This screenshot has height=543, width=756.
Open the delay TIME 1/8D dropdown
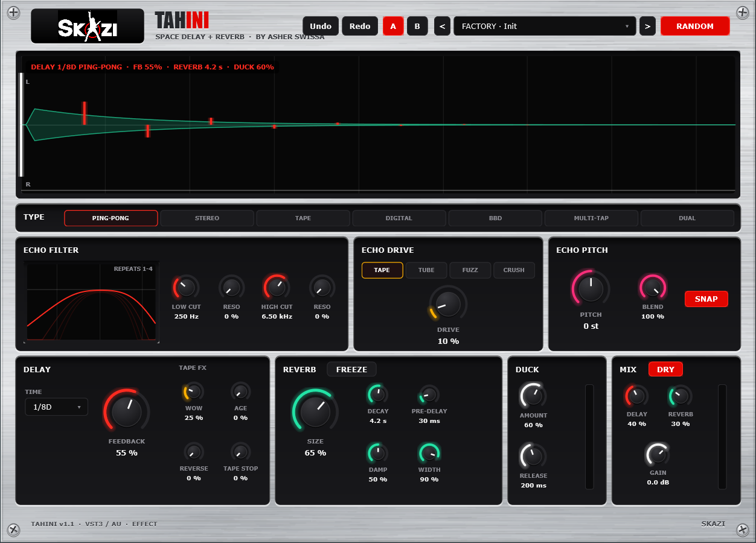(x=56, y=407)
